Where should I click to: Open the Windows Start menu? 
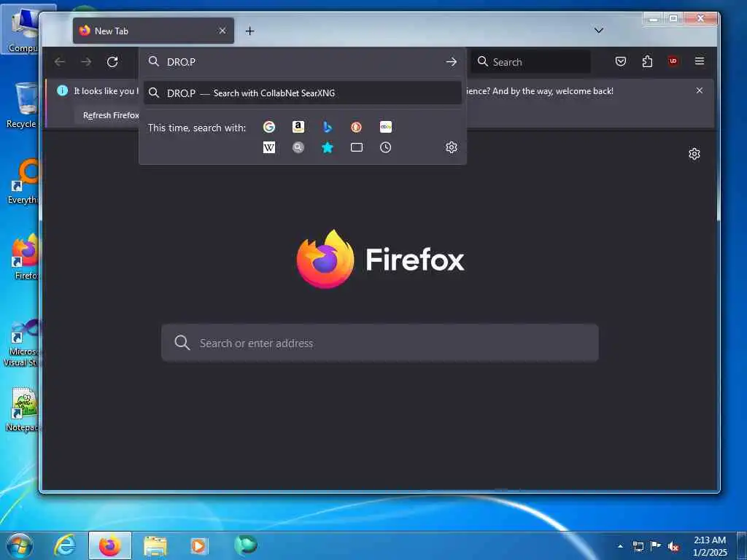(x=20, y=545)
